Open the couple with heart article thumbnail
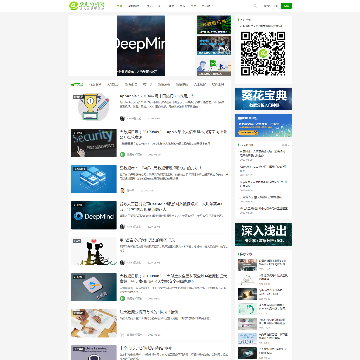 click(x=94, y=251)
